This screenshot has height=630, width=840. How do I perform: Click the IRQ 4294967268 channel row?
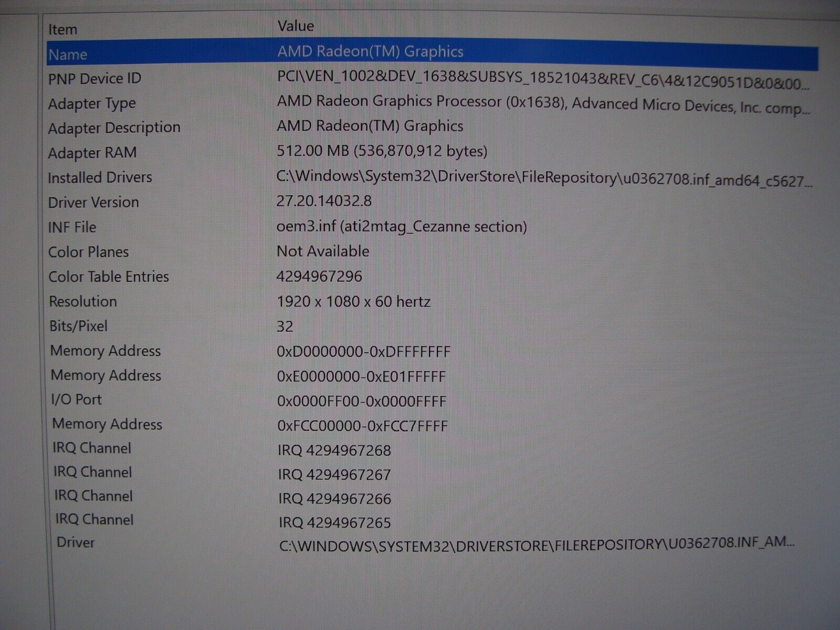(x=92, y=448)
